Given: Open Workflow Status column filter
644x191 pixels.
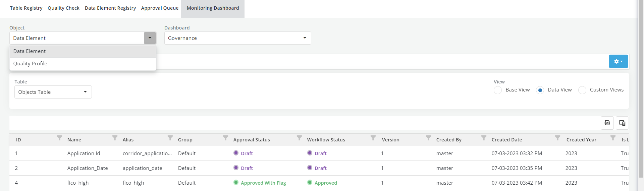Looking at the screenshot, I should 373,138.
